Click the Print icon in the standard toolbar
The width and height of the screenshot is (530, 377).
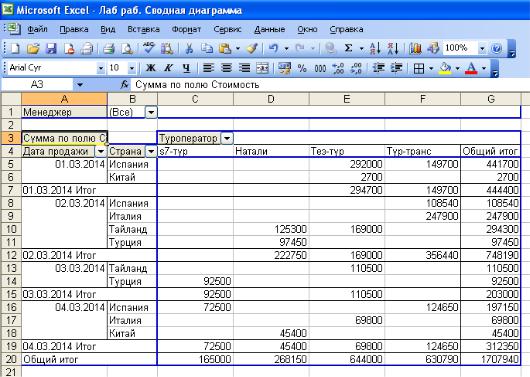click(109, 49)
